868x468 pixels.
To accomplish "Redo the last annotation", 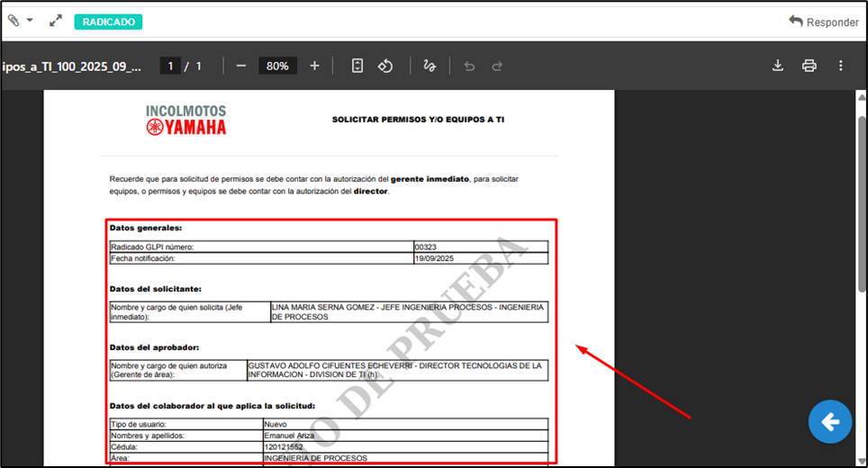I will (x=497, y=66).
